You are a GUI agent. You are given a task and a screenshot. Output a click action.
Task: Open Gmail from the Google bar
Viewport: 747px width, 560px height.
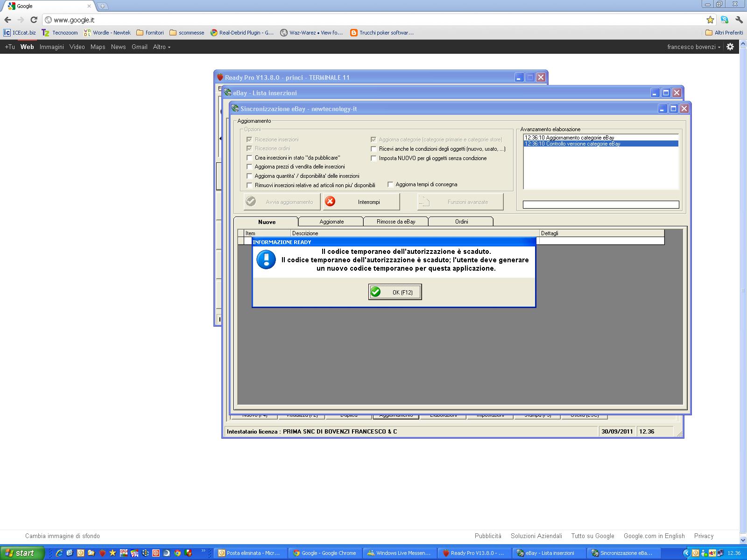140,47
